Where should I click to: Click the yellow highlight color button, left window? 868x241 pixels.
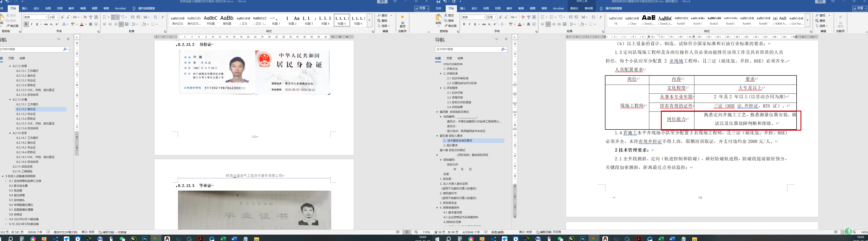[x=73, y=24]
